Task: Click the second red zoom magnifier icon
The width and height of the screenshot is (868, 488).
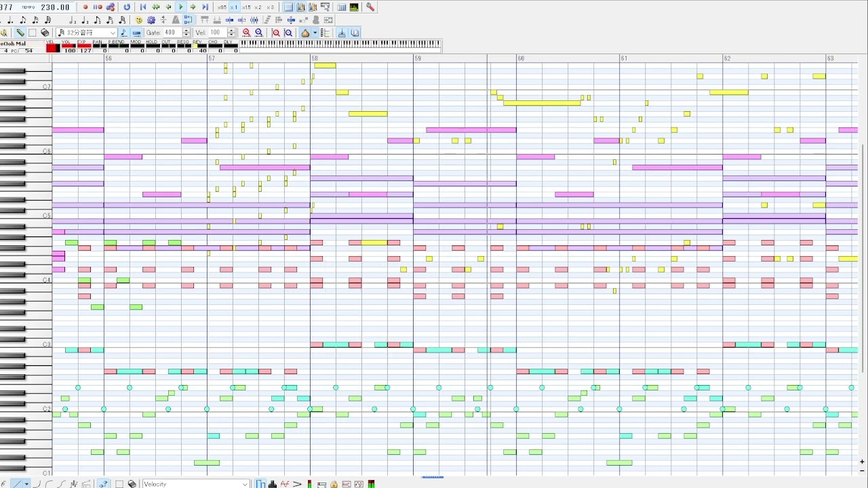Action: pyautogui.click(x=258, y=33)
